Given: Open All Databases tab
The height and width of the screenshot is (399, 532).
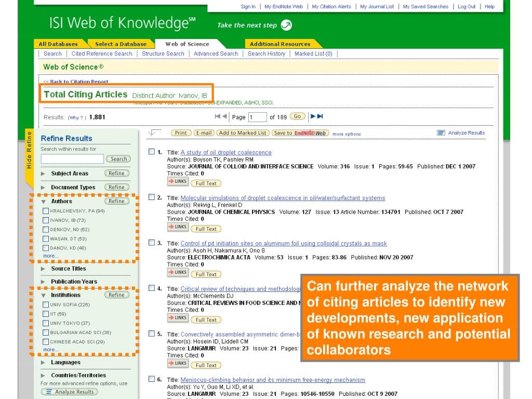Looking at the screenshot, I should [58, 44].
